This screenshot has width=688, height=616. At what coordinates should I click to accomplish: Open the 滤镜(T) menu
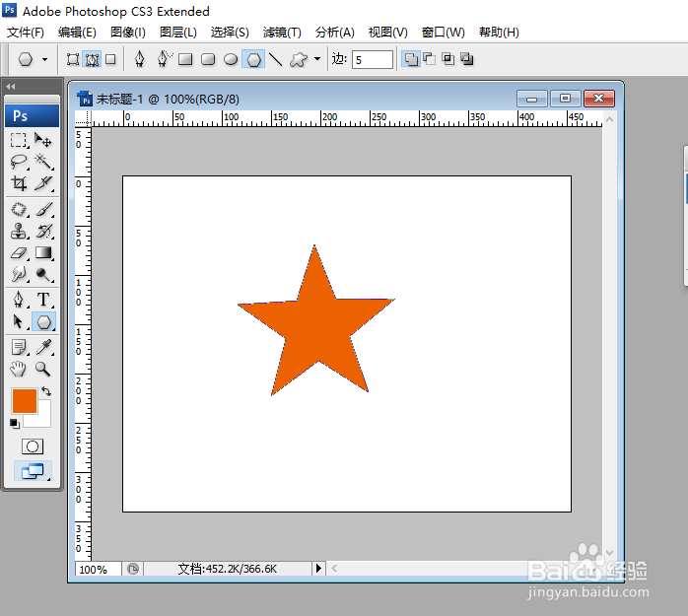coord(282,33)
